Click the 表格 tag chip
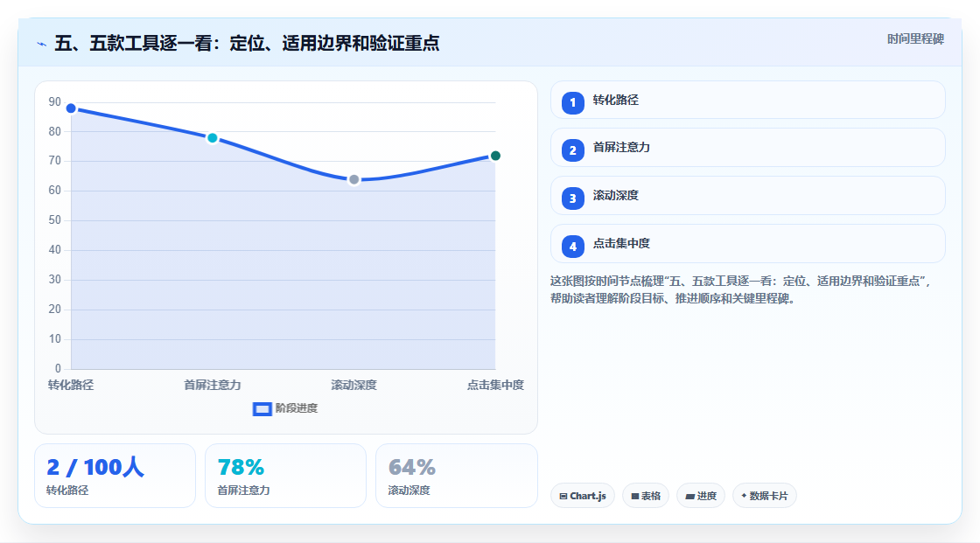Image resolution: width=980 pixels, height=543 pixels. point(646,496)
